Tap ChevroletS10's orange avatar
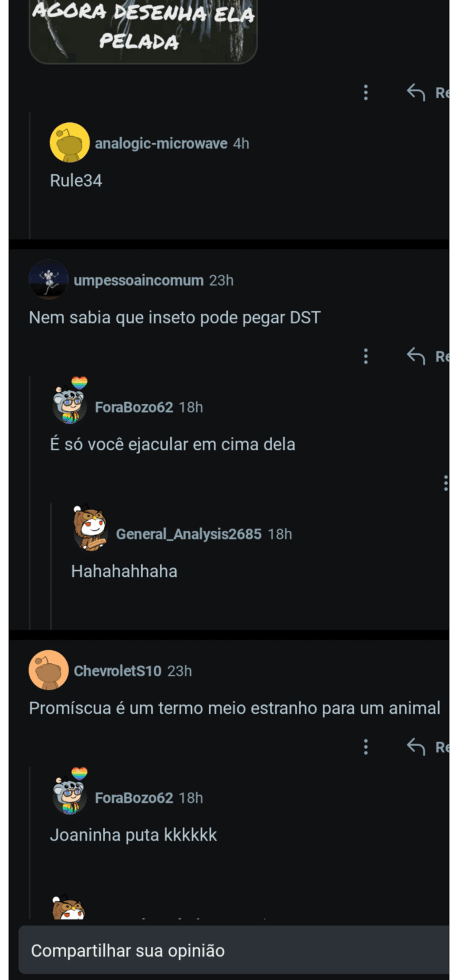 coord(48,670)
